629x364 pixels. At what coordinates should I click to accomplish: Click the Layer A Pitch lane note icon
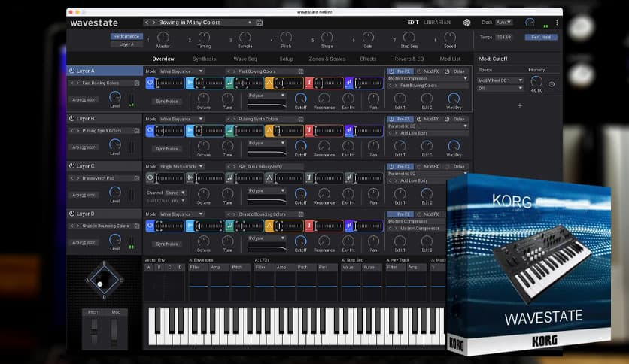(229, 83)
